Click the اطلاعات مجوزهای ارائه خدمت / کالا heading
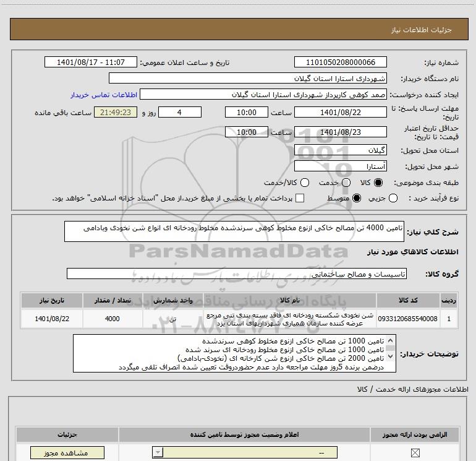This screenshot has width=476, height=461. click(412, 389)
